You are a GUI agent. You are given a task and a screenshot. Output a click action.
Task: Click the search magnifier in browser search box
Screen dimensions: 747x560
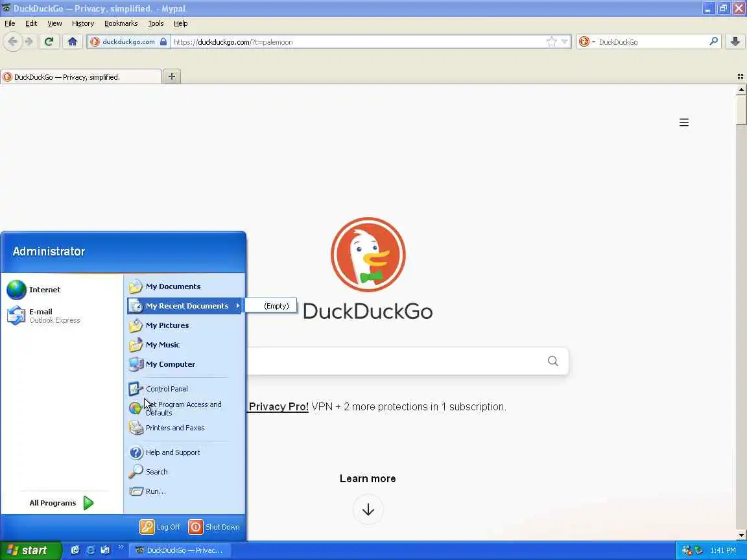tap(713, 41)
